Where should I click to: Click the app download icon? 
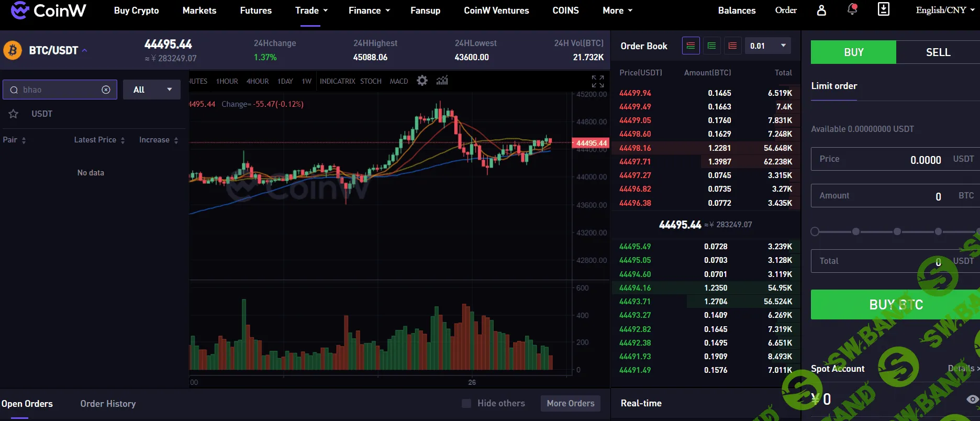pos(883,9)
